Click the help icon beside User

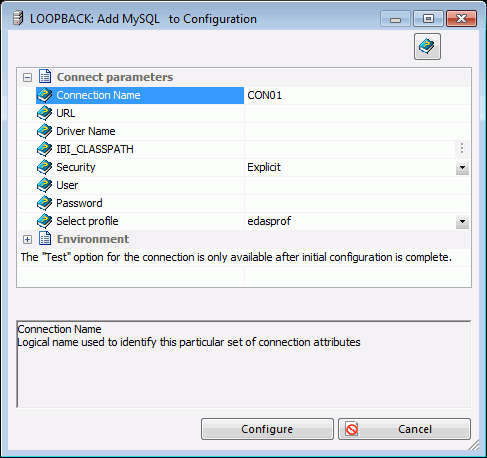(44, 185)
